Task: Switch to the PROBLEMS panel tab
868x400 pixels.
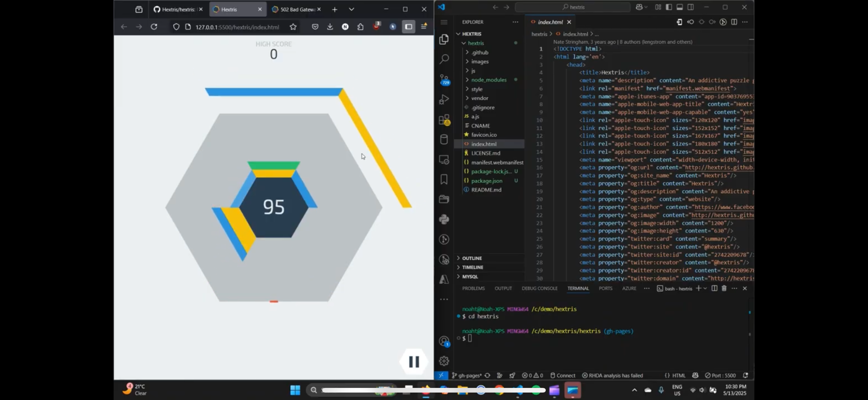Action: (473, 288)
